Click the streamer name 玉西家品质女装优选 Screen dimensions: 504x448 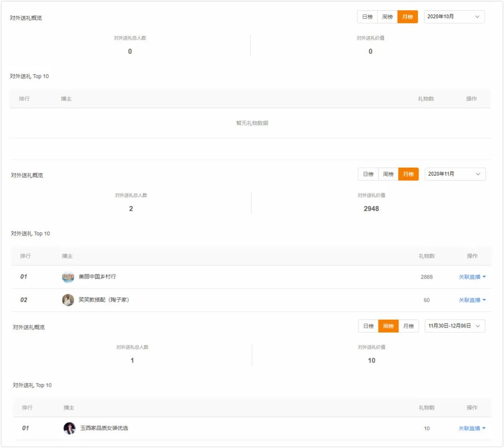104,428
